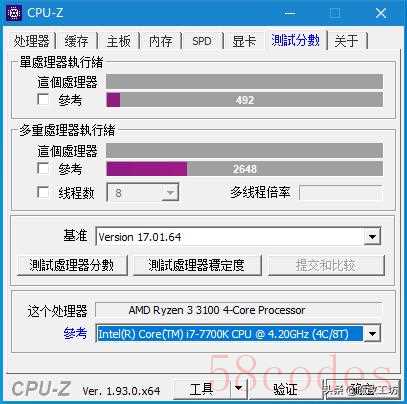Minimize the CPU-Z window
The width and height of the screenshot is (407, 404).
[x=290, y=13]
